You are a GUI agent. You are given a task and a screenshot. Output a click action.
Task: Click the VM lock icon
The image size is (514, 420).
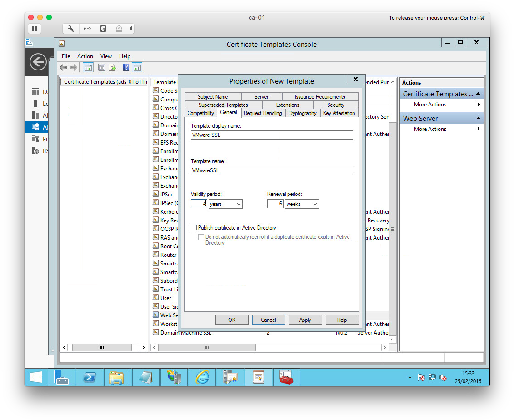click(119, 29)
